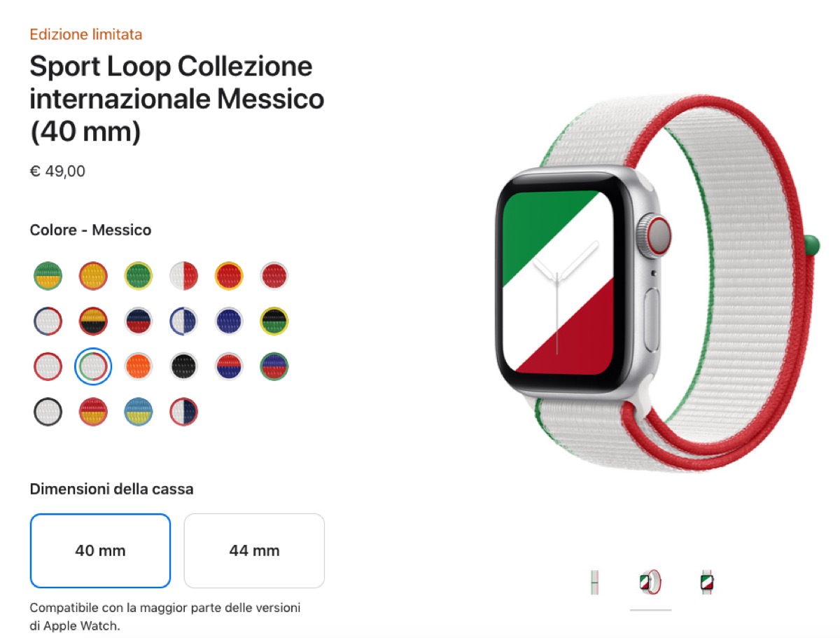This screenshot has height=638, width=840.
Task: Show the flat band-only thumbnail view
Action: click(595, 583)
